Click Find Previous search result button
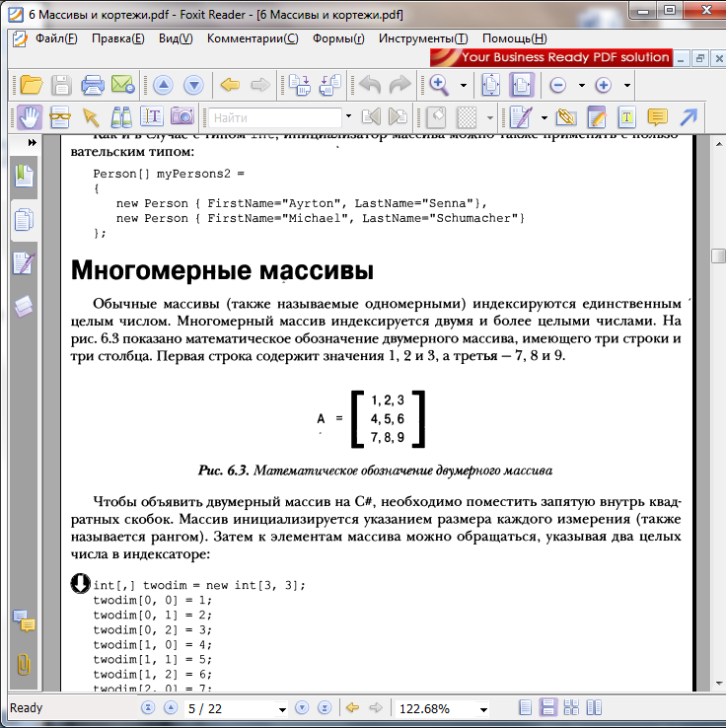The width and height of the screenshot is (726, 728). 371,117
